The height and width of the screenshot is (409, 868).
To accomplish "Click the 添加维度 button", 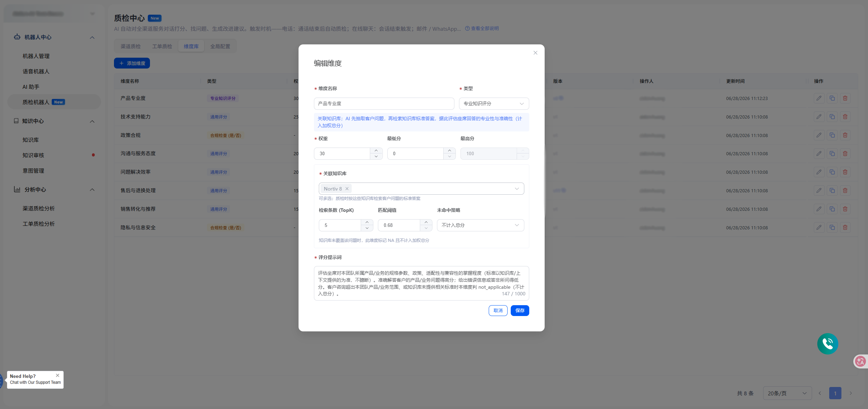I will [x=132, y=63].
